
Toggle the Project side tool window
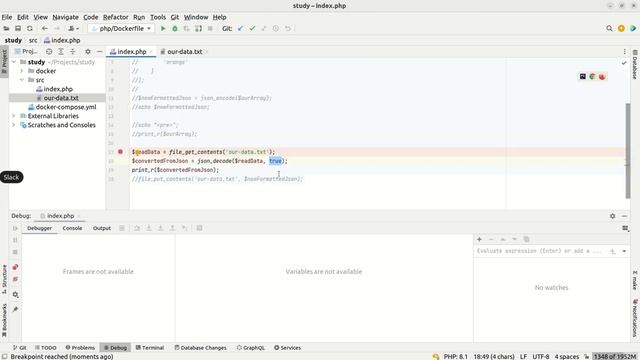click(x=4, y=61)
